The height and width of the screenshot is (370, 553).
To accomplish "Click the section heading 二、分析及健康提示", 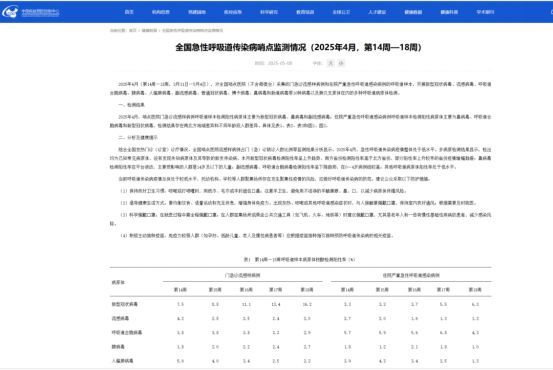I will [138, 138].
